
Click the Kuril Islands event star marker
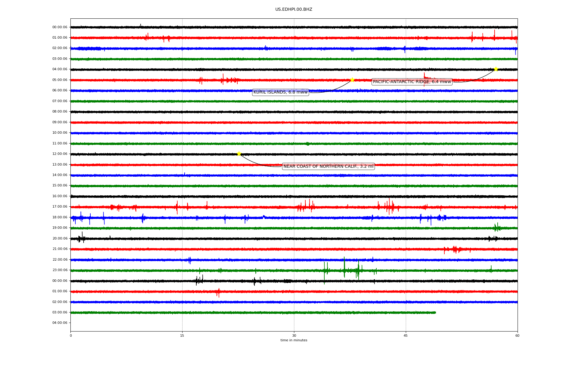point(352,80)
